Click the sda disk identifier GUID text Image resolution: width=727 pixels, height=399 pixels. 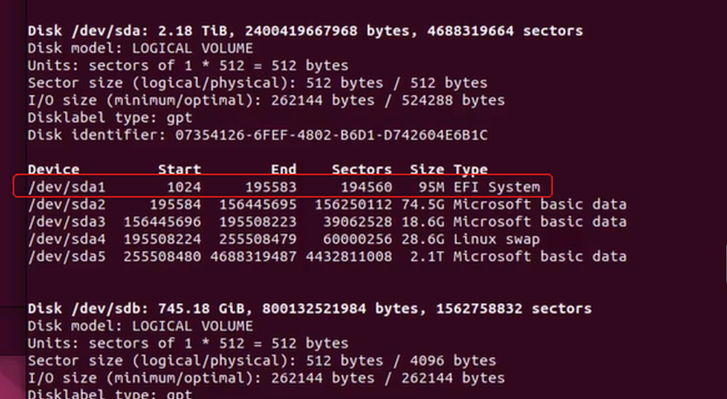coord(331,135)
